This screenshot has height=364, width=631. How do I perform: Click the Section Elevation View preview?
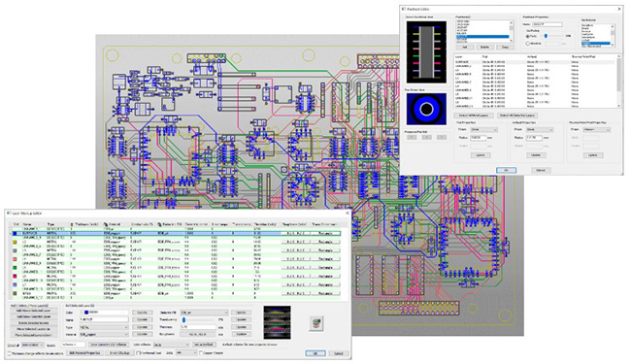(x=426, y=52)
